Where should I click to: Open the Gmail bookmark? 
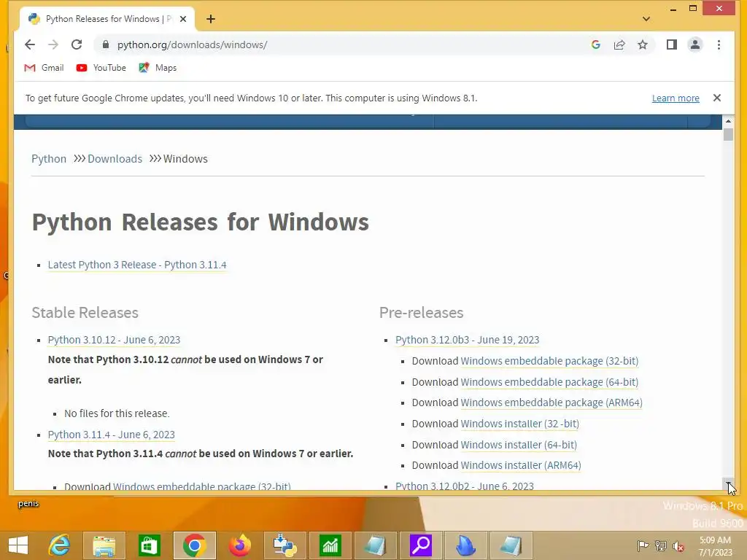(44, 68)
